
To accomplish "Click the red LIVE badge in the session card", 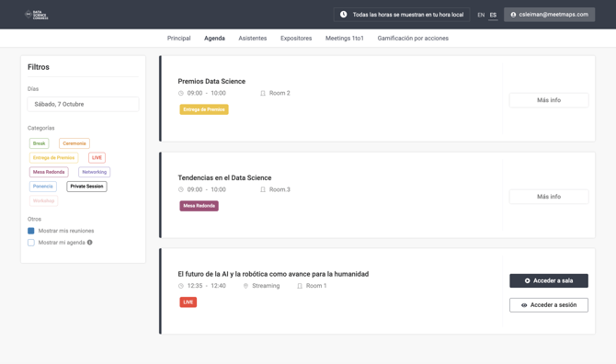I will [188, 302].
